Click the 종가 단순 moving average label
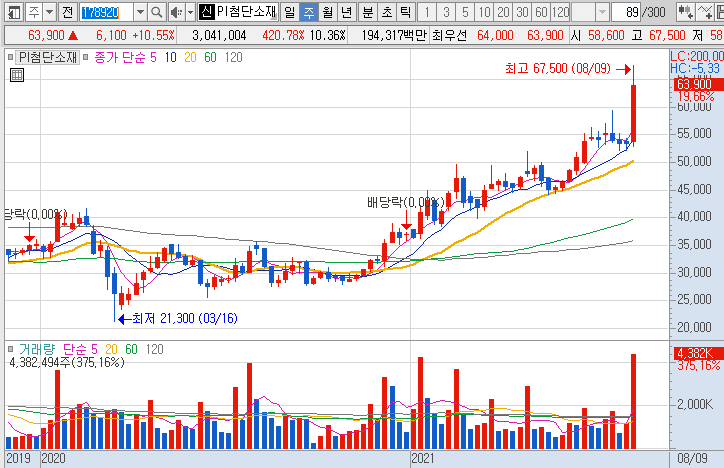 (120, 57)
